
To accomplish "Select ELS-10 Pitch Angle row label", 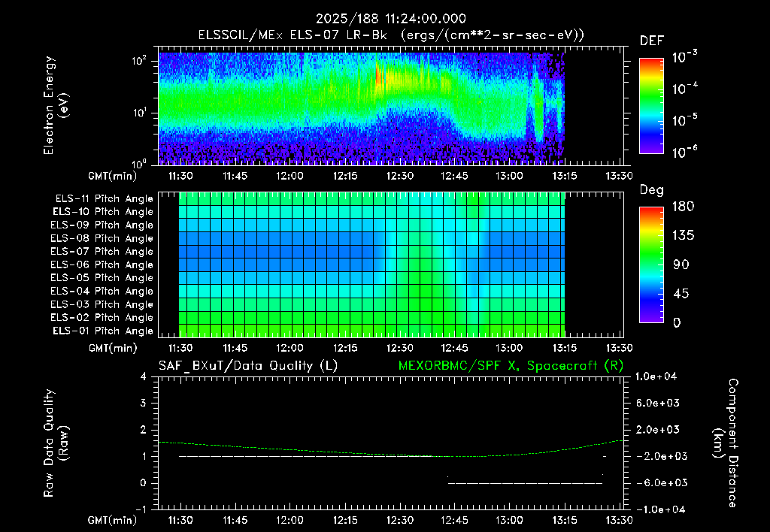I will (103, 212).
